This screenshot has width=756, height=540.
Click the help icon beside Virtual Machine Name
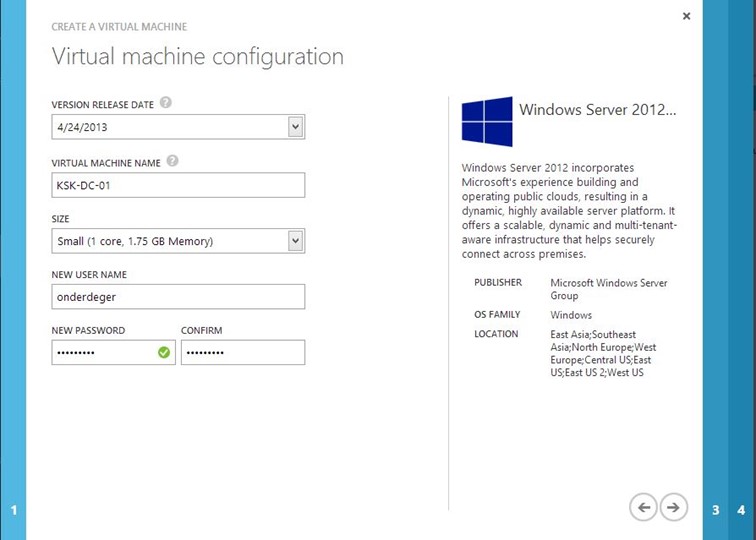pos(172,161)
